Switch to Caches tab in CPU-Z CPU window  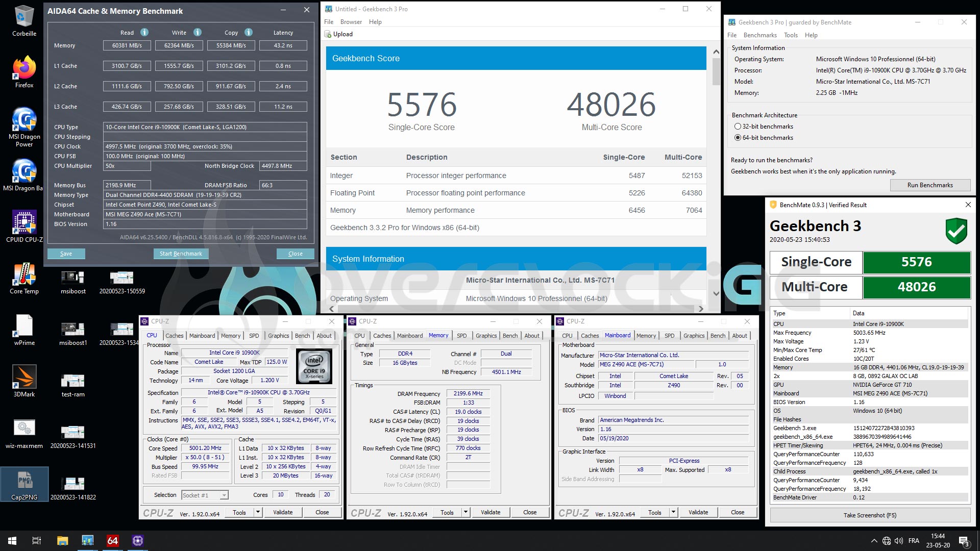click(174, 336)
